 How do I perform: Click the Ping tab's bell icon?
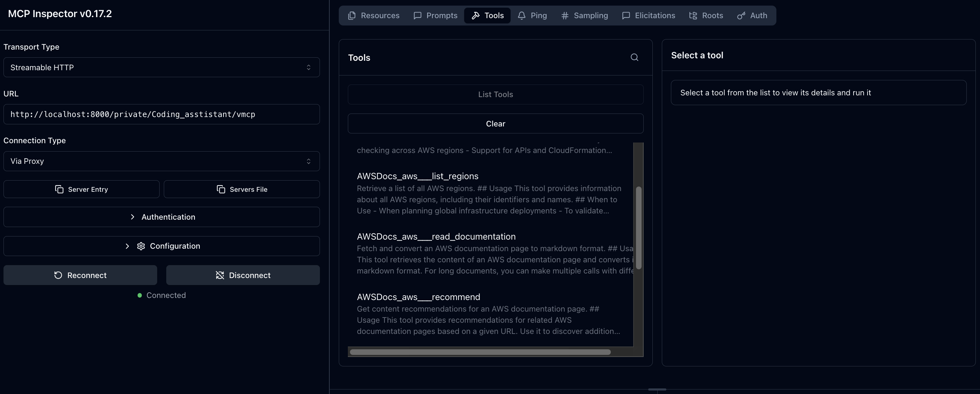(x=521, y=16)
